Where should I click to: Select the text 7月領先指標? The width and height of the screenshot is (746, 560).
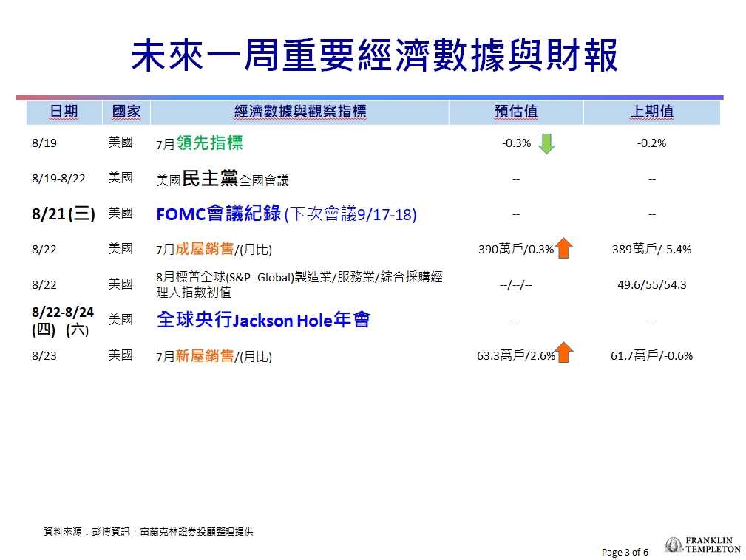[x=200, y=143]
